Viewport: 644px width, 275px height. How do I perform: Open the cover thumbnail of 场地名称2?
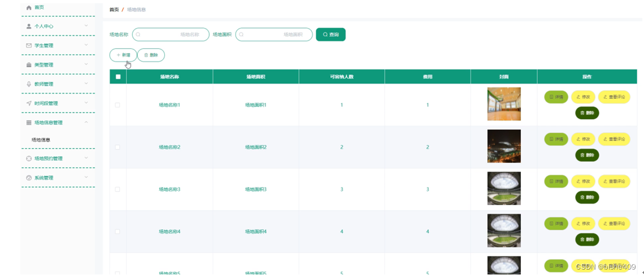[x=504, y=147]
